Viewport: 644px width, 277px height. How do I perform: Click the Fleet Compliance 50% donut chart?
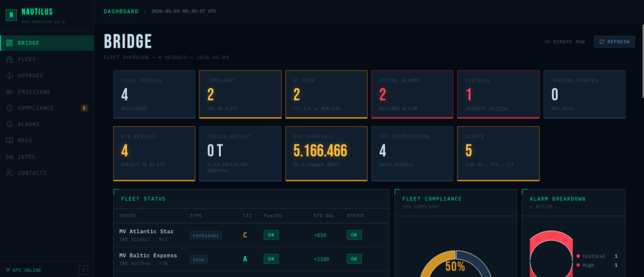point(455,263)
